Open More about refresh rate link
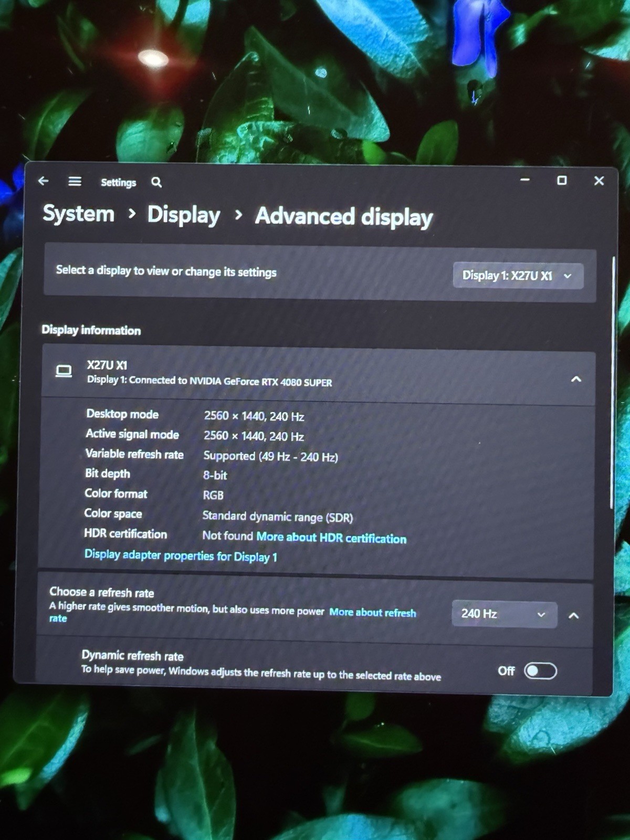The width and height of the screenshot is (630, 840). [372, 612]
